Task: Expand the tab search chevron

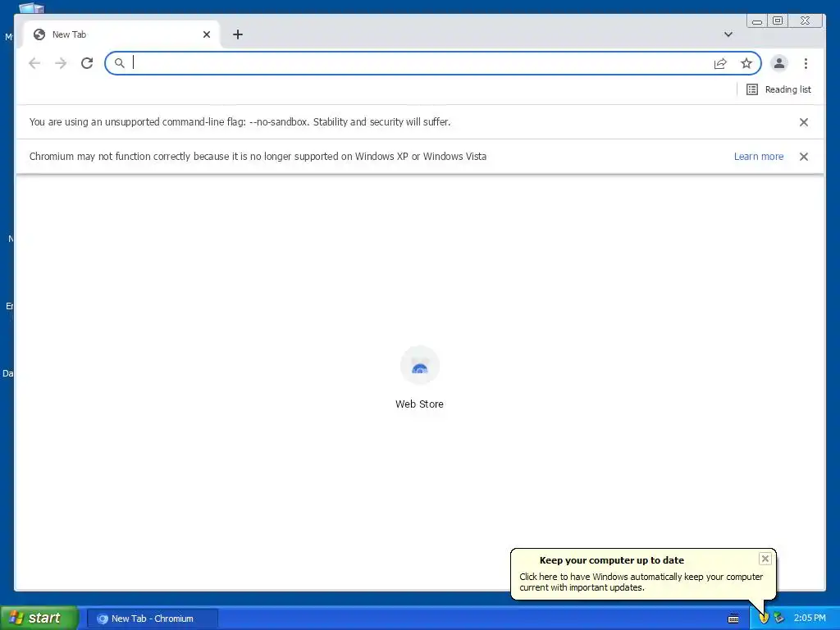Action: (x=728, y=34)
